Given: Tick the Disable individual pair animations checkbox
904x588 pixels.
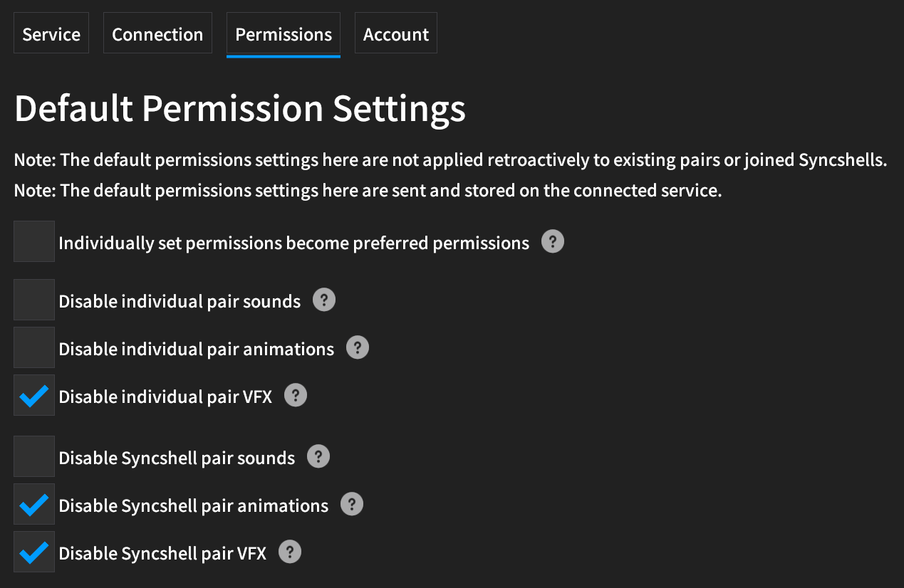Looking at the screenshot, I should click(x=34, y=347).
